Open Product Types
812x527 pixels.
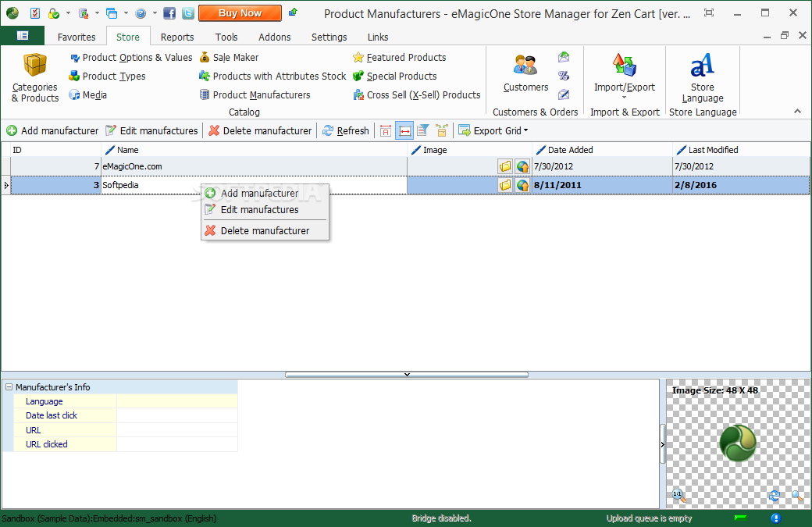click(108, 76)
